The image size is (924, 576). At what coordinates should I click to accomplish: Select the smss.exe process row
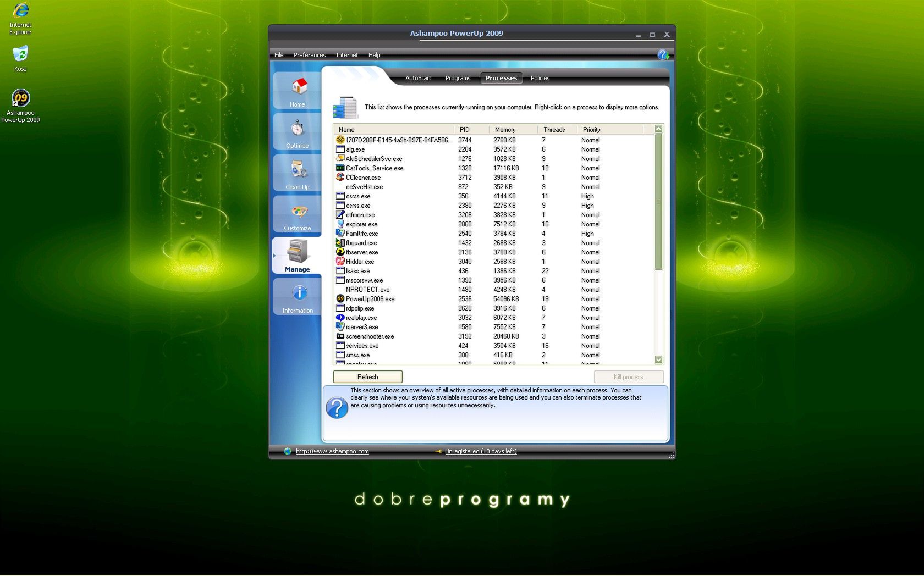(493, 355)
